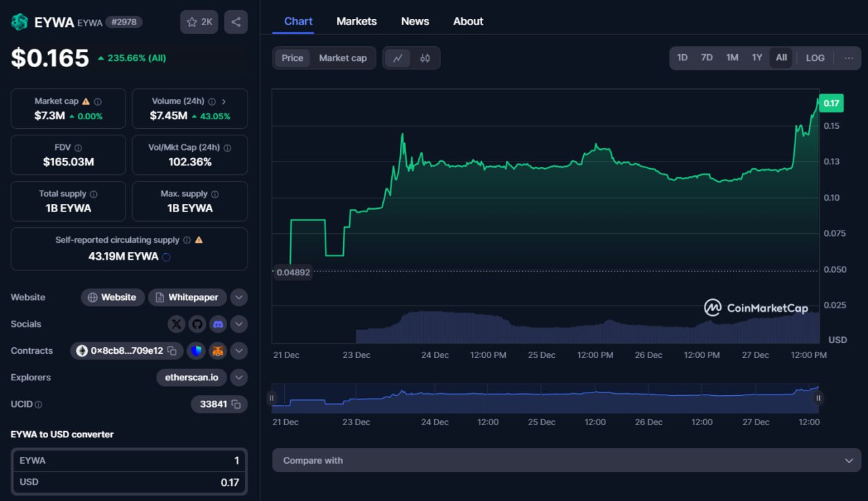This screenshot has width=868, height=501.
Task: Switch to candlestick chart icon
Action: pyautogui.click(x=425, y=58)
